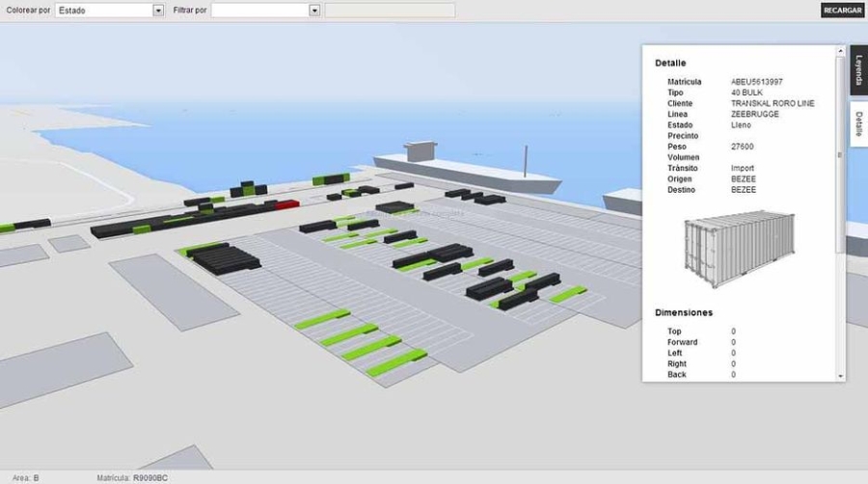Click the Estado combo box field
868x484 pixels.
pyautogui.click(x=104, y=11)
